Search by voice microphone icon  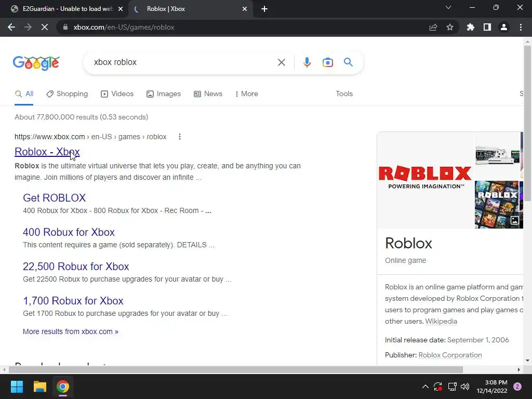pos(307,62)
